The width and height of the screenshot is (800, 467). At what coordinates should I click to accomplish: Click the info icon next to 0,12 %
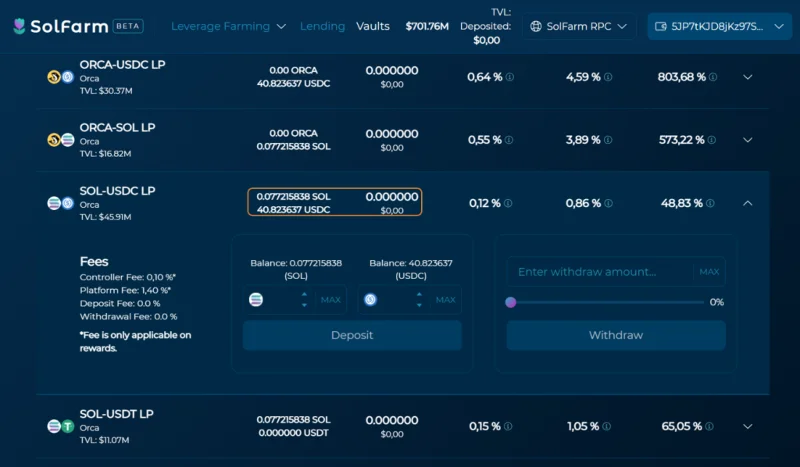508,203
